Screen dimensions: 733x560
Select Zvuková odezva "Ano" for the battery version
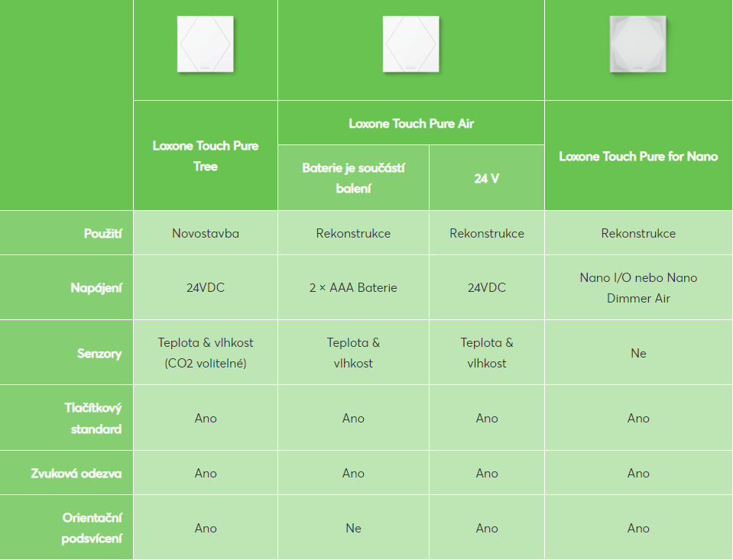[353, 473]
